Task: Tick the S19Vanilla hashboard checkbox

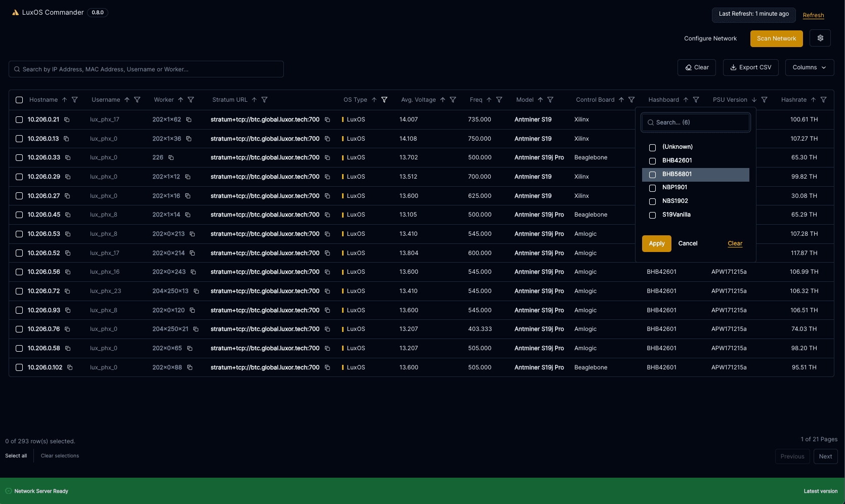Action: [x=652, y=215]
